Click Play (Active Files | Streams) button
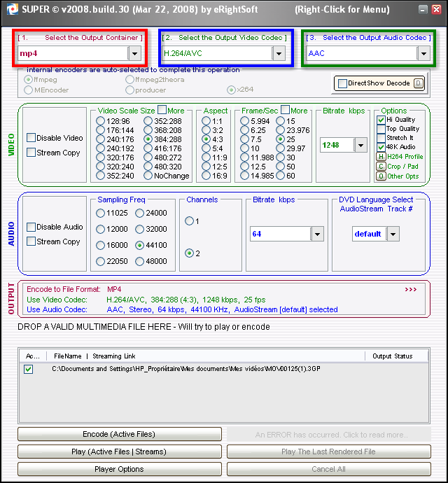This screenshot has height=483, width=448. click(x=120, y=452)
